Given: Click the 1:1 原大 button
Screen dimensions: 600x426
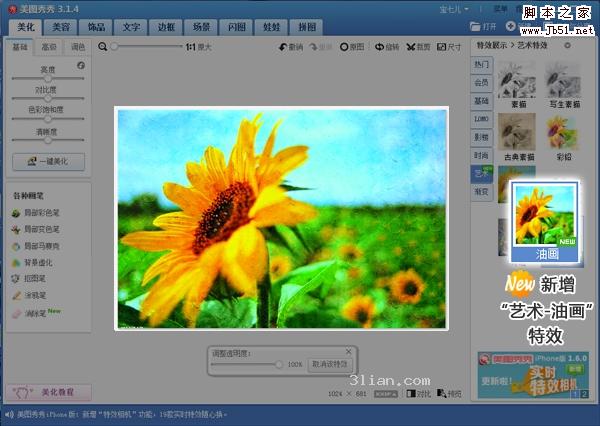Looking at the screenshot, I should 198,47.
